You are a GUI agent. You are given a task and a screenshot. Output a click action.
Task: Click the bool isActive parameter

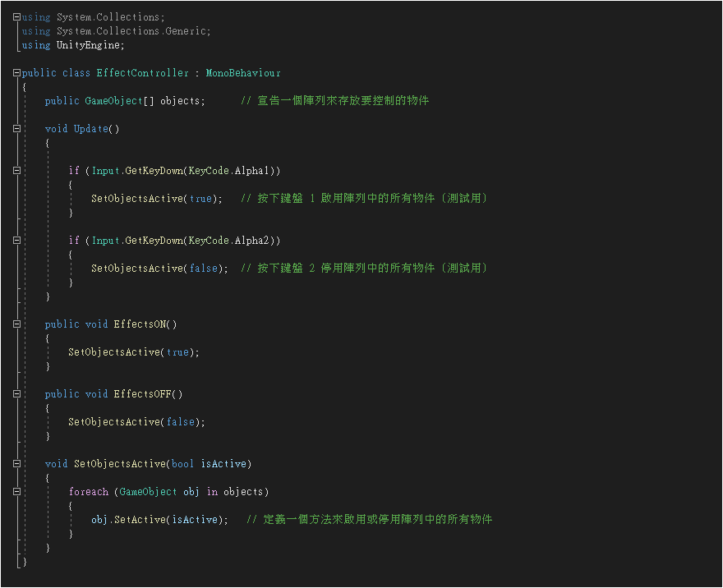209,464
